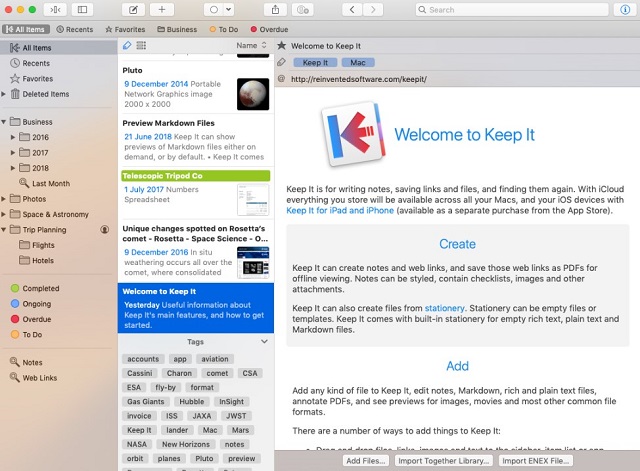Follow the stationery link

444,308
